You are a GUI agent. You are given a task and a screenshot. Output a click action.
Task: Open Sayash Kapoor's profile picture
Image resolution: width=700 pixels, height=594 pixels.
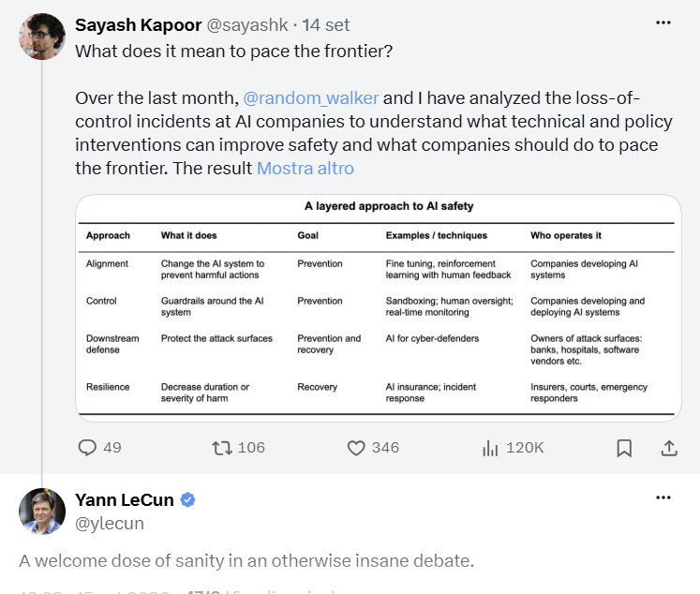pos(42,37)
